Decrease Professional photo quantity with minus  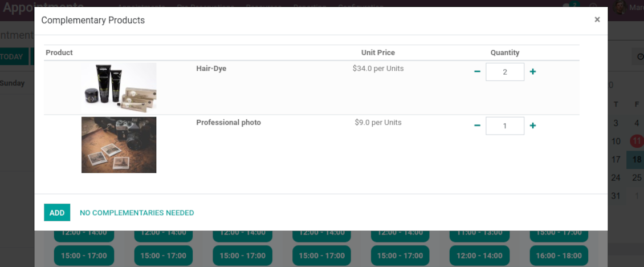coord(477,126)
